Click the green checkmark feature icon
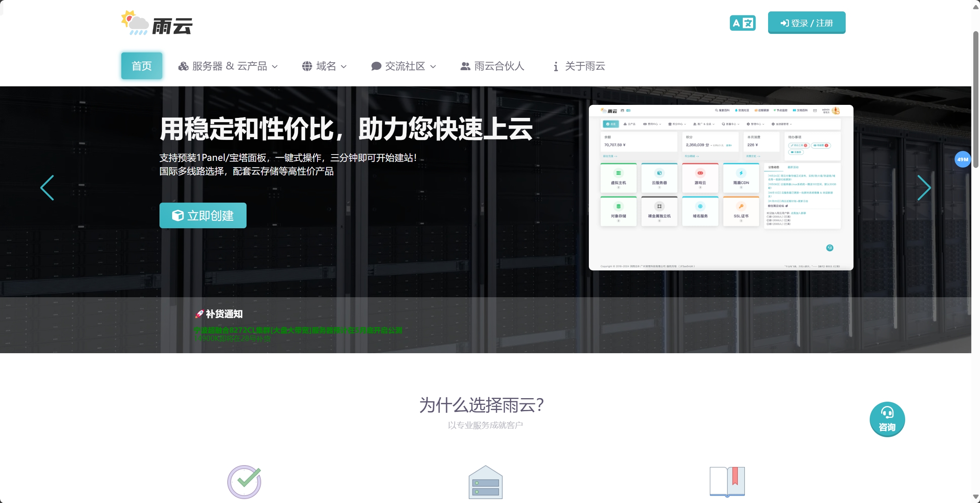The height and width of the screenshot is (503, 980). pos(244,482)
